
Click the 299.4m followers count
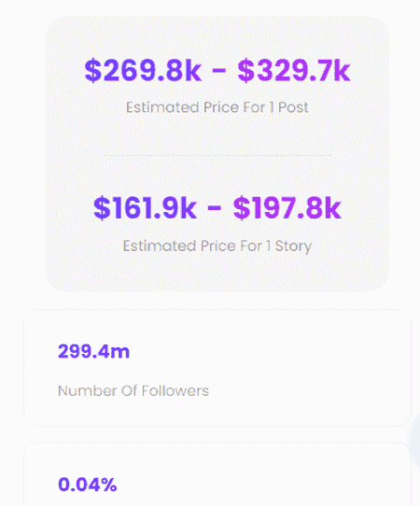[x=94, y=351]
